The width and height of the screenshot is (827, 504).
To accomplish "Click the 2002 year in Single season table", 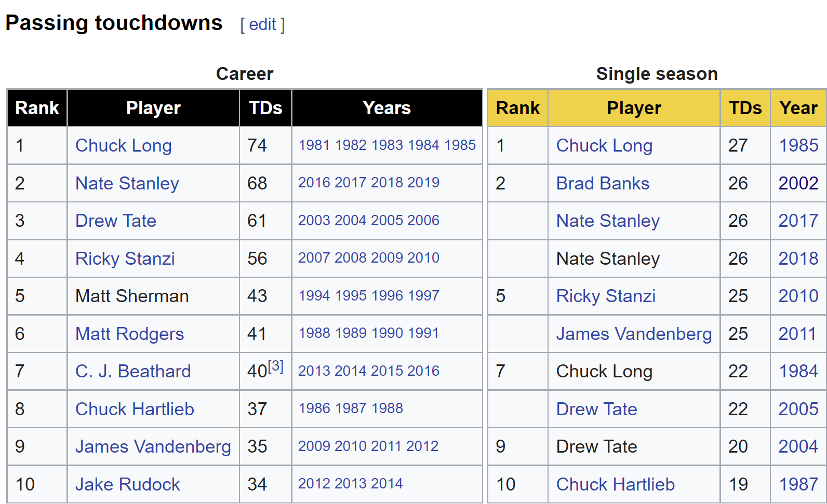I will tap(798, 183).
